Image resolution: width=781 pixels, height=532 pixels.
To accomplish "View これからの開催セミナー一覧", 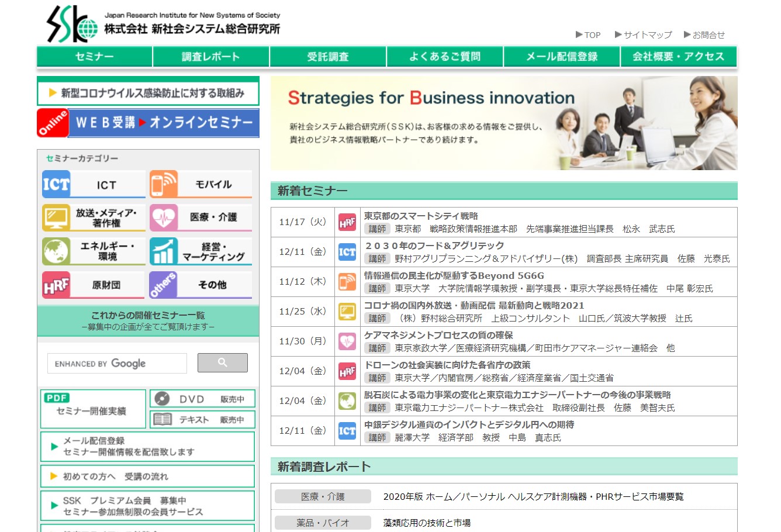I will (148, 320).
